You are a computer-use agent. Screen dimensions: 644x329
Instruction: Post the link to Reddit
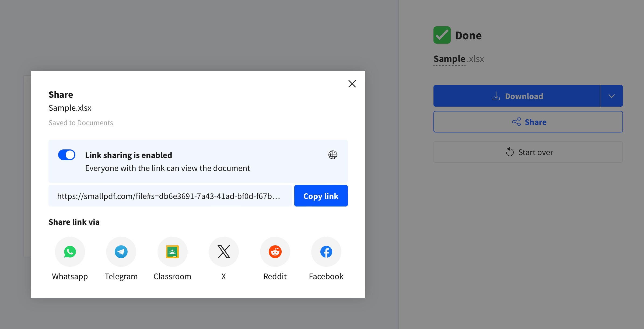point(275,251)
